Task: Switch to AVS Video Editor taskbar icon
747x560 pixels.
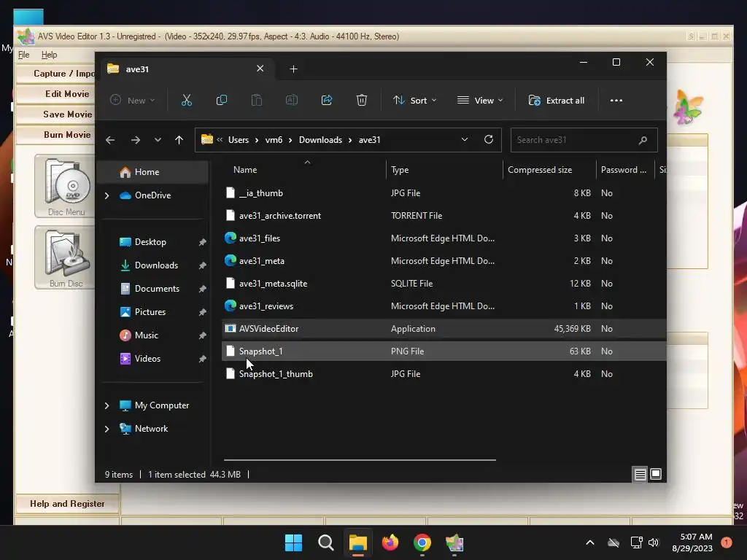Action: [454, 542]
